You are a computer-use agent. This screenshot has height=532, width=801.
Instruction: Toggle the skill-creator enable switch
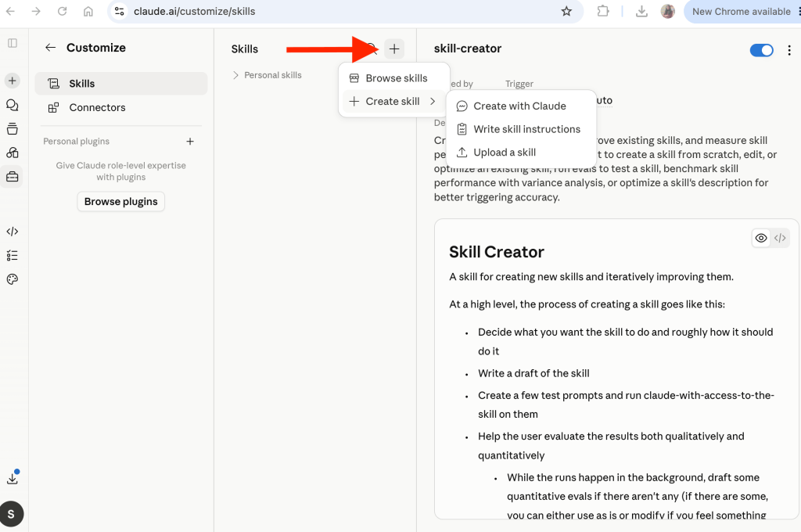(x=761, y=50)
